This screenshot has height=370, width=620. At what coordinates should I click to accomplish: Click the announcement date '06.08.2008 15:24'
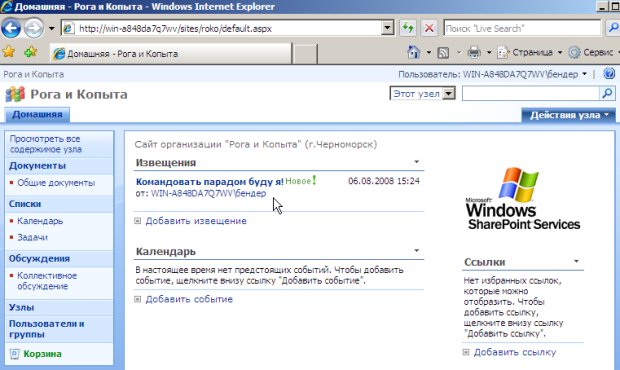(x=384, y=181)
